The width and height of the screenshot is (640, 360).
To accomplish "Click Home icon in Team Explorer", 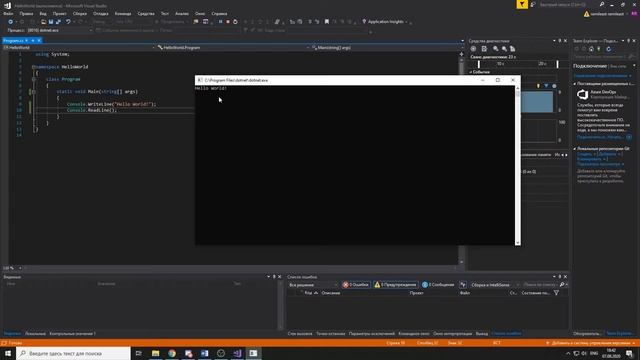I will [x=591, y=49].
